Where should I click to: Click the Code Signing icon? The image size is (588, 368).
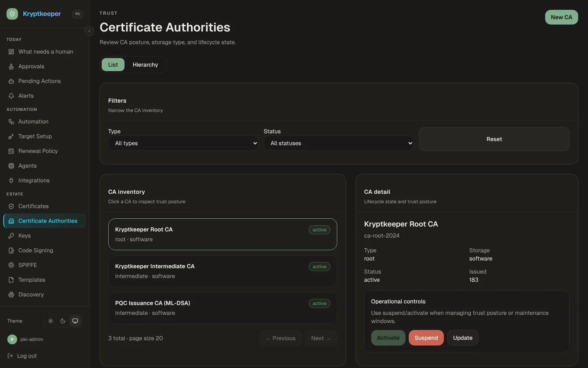(x=11, y=251)
